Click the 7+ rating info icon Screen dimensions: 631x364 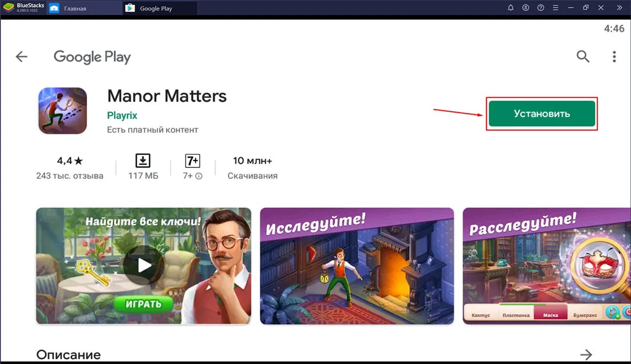click(199, 176)
